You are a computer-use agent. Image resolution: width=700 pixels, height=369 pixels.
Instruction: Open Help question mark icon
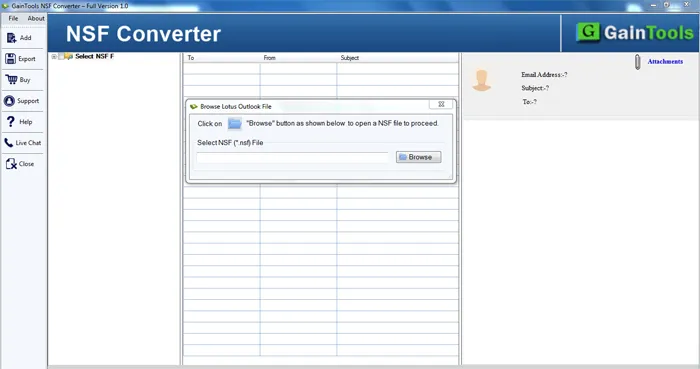[x=11, y=121]
